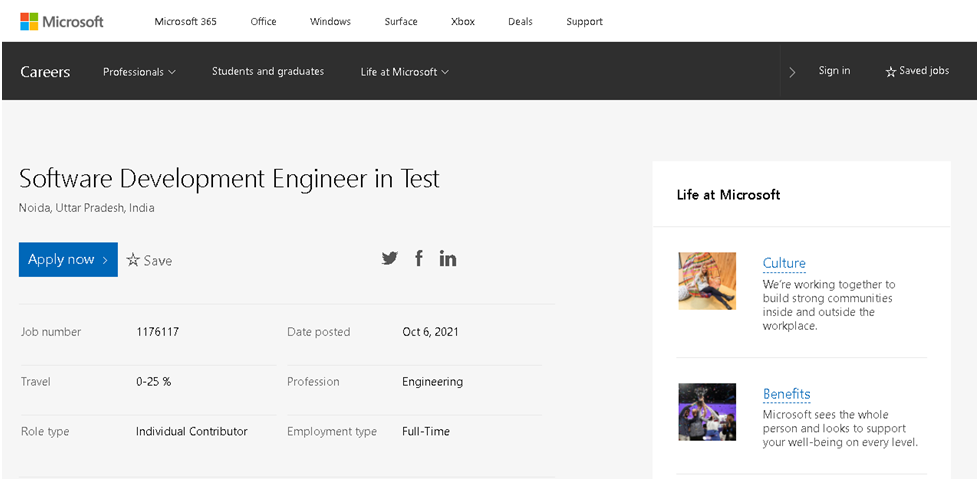
Task: Click the Travel label
Action: pyautogui.click(x=36, y=382)
